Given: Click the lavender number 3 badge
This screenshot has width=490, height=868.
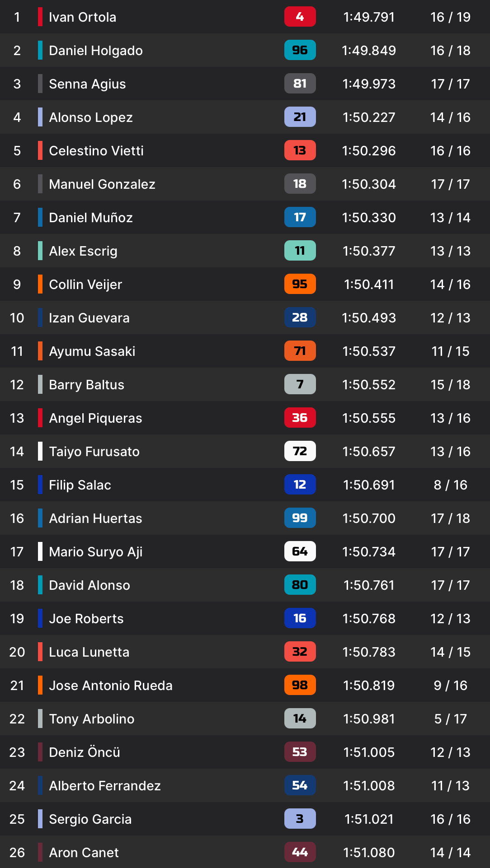Looking at the screenshot, I should (x=300, y=819).
